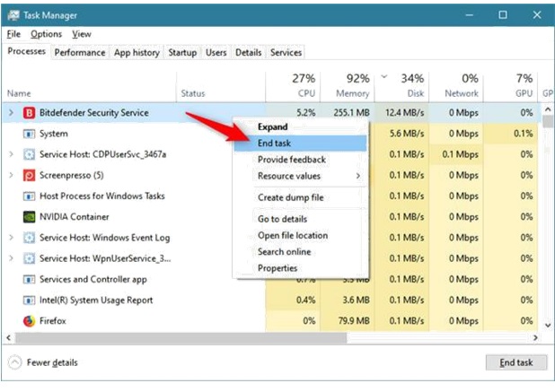Image resolution: width=555 pixels, height=392 pixels.
Task: Click the Service Host: Windows Event Log gear icon
Action: [x=29, y=238]
